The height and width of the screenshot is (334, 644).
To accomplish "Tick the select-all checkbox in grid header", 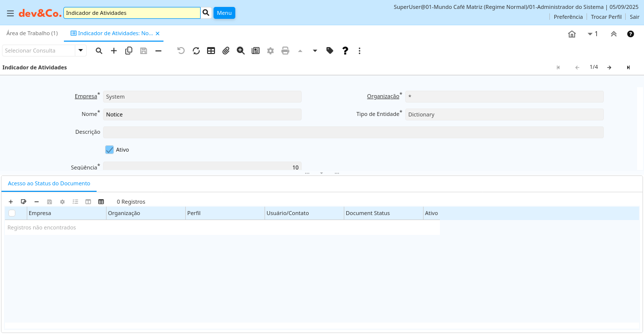I will tap(12, 213).
